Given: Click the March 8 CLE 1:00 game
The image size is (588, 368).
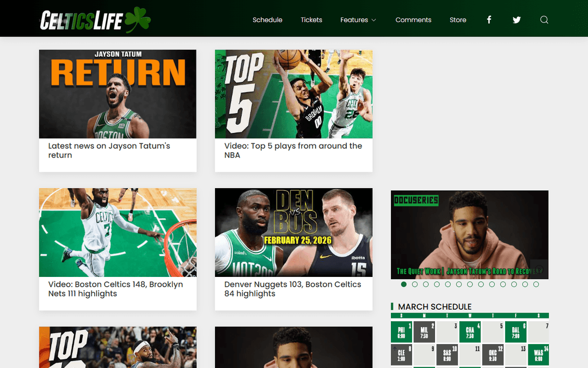Looking at the screenshot, I should 401,355.
